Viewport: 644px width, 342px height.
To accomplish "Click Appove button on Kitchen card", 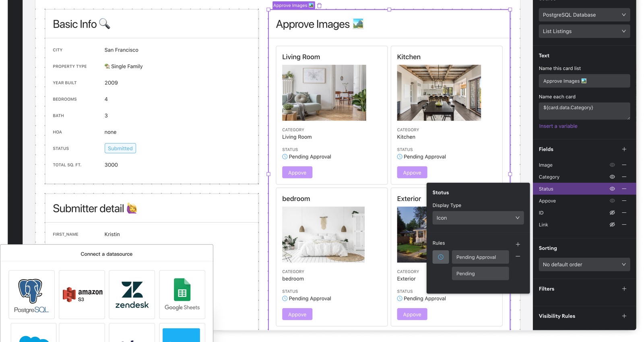I will click(x=412, y=172).
